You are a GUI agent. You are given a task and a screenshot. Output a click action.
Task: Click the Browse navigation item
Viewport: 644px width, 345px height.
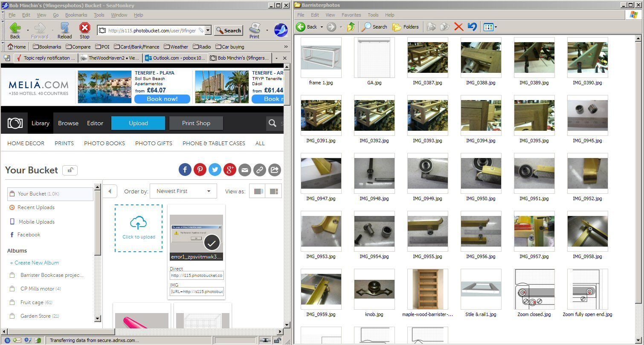point(68,123)
